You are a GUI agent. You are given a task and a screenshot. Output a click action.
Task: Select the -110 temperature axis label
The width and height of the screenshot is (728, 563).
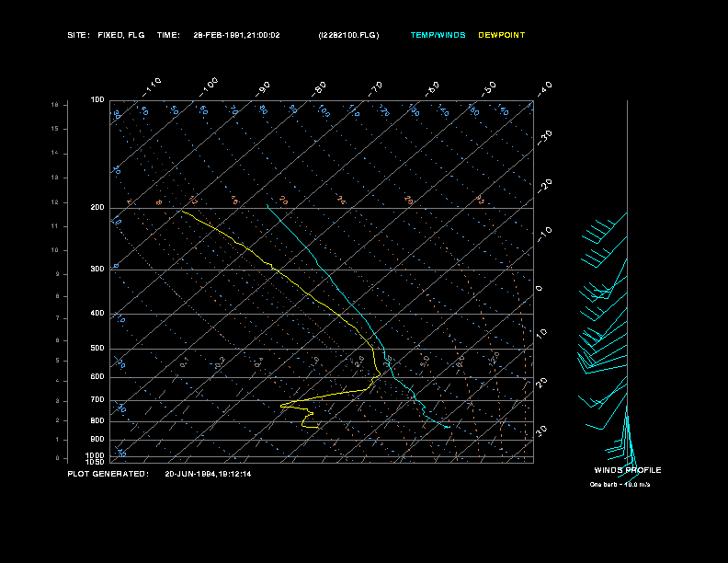(x=152, y=87)
